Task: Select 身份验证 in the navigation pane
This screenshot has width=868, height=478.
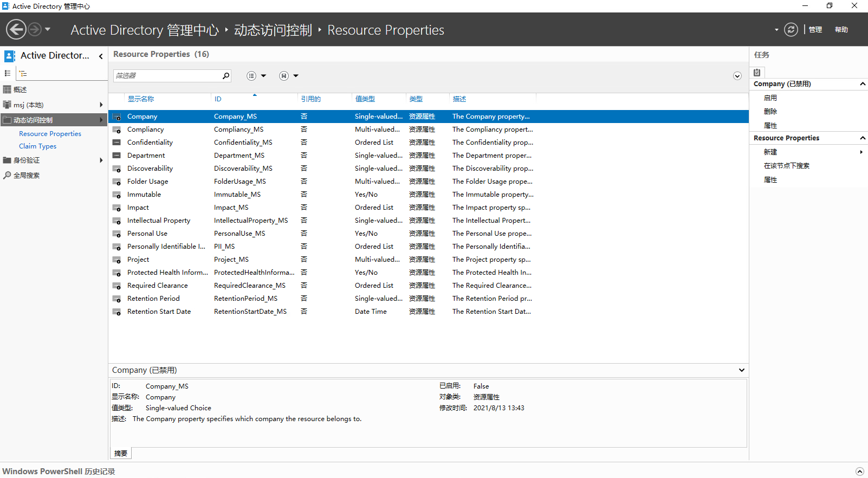Action: pyautogui.click(x=27, y=160)
